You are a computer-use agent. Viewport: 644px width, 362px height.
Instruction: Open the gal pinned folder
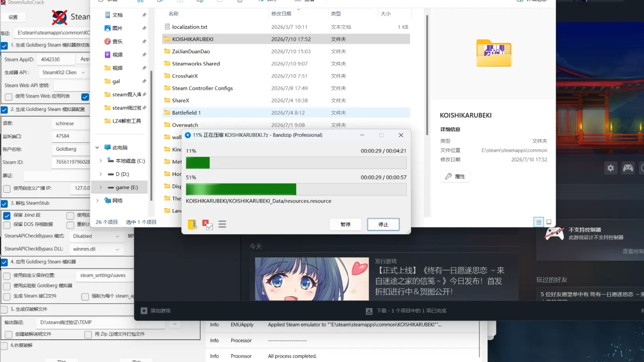(116, 81)
